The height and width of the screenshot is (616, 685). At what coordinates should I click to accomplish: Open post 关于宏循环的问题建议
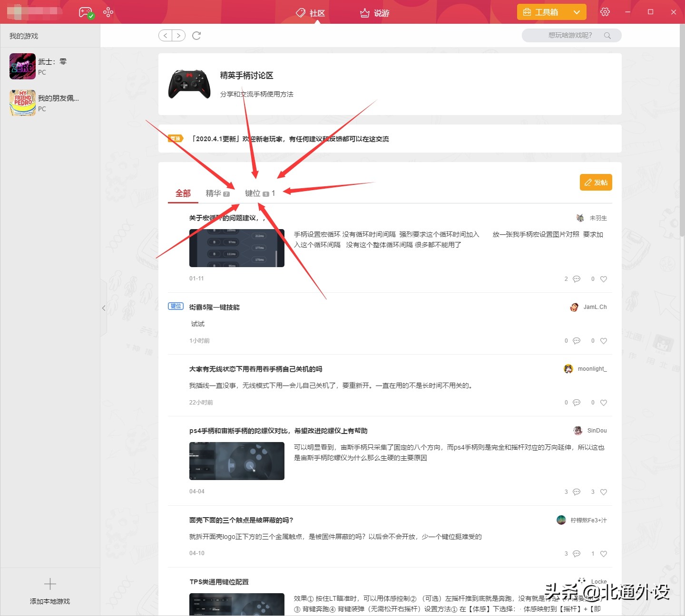coord(227,218)
